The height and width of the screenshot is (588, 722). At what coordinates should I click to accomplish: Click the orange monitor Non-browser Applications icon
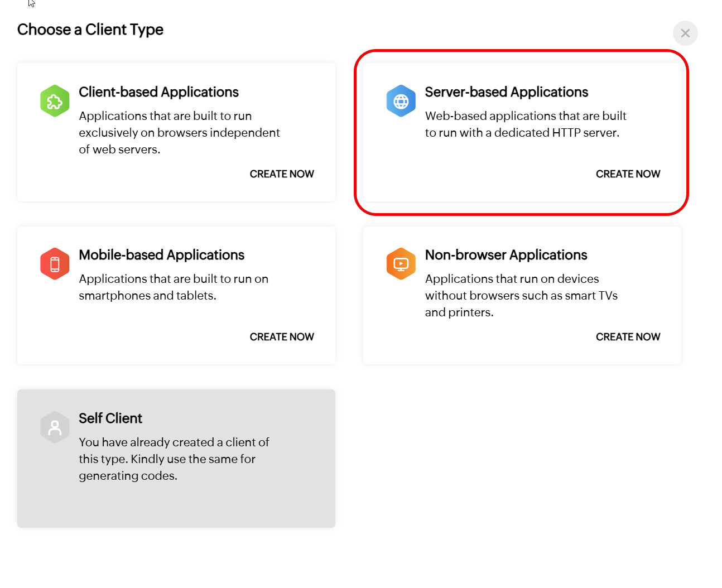point(401,264)
